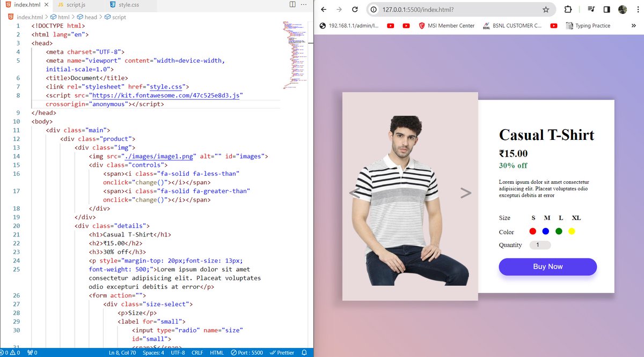Select size XL

point(576,218)
